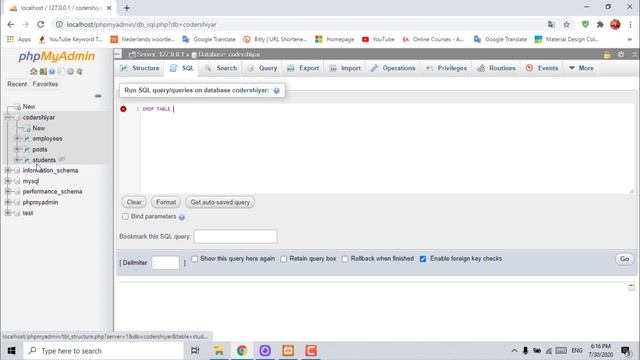
Task: Collapse the codershiyar database tree
Action: [8, 117]
